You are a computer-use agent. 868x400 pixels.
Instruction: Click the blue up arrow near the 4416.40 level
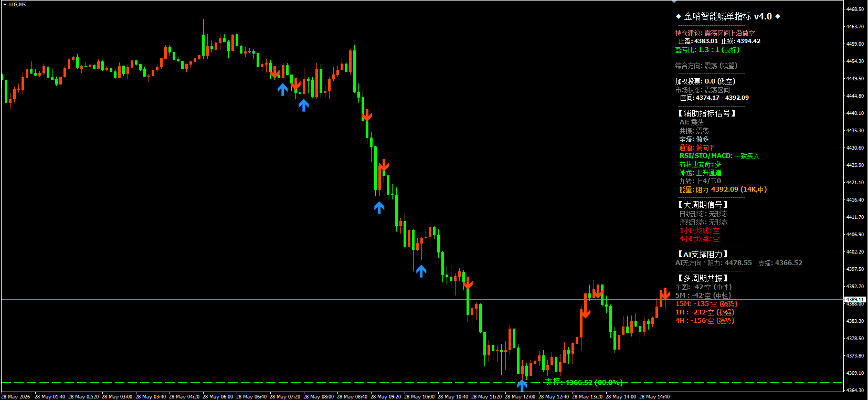click(379, 208)
